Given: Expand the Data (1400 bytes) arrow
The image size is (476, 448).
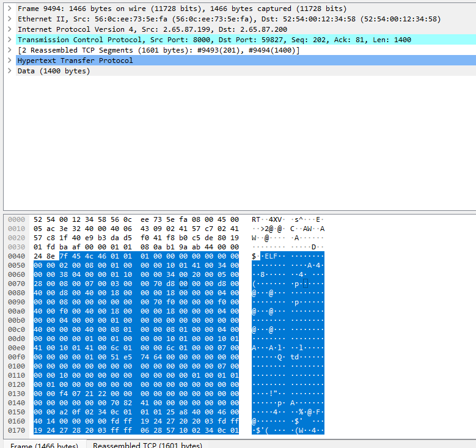Looking at the screenshot, I should (x=9, y=71).
